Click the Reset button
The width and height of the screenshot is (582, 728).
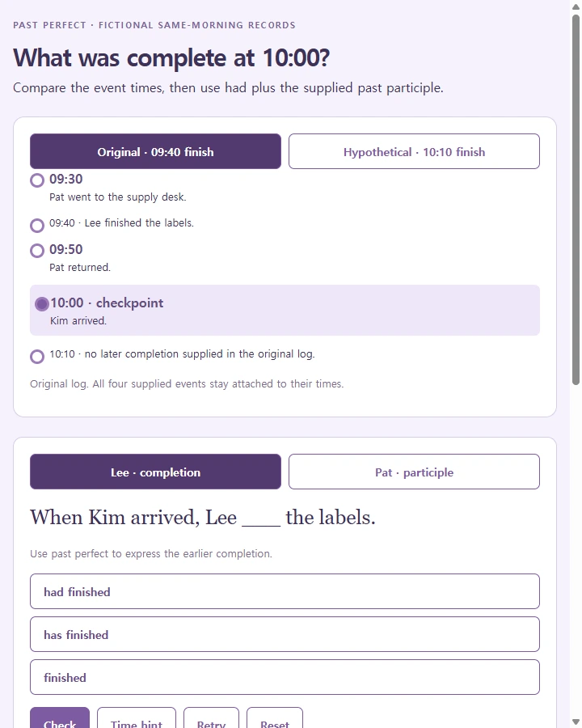275,719
